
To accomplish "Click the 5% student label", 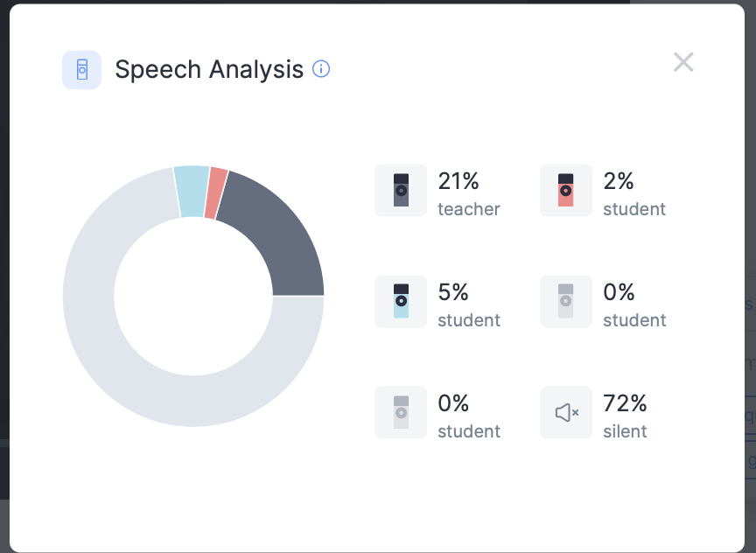I will tap(468, 305).
